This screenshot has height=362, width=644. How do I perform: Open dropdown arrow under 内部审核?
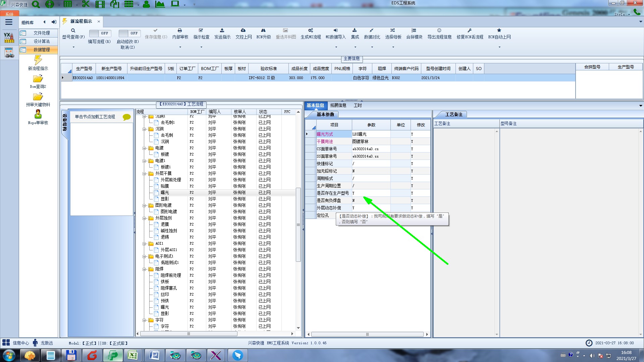click(x=180, y=47)
